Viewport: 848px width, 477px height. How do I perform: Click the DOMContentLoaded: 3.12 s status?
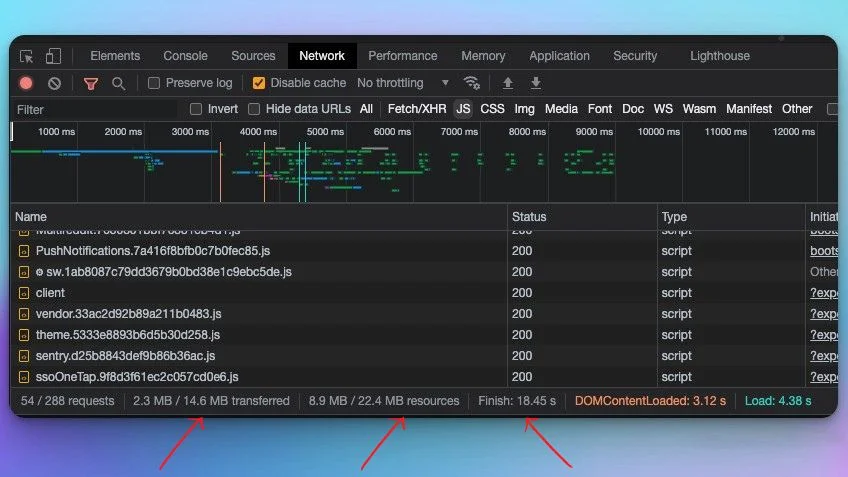[650, 401]
